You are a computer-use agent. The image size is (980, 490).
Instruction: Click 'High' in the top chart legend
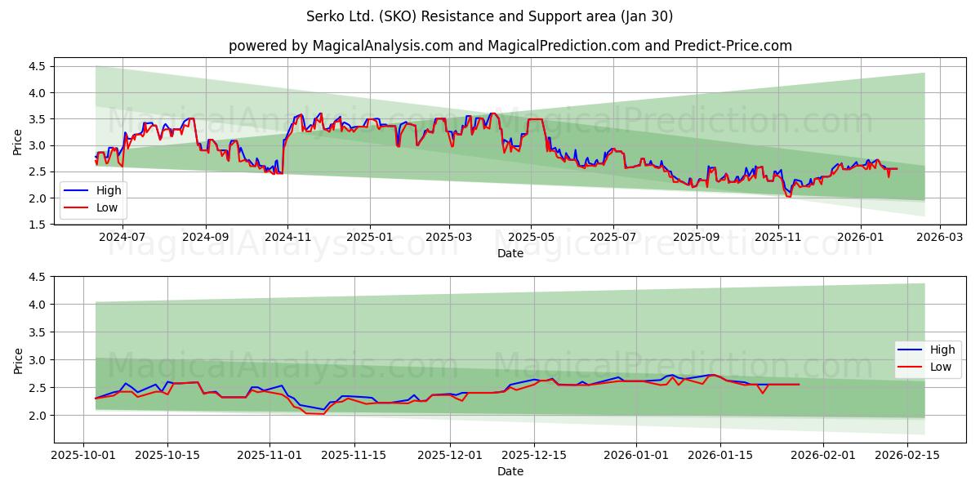pos(108,190)
